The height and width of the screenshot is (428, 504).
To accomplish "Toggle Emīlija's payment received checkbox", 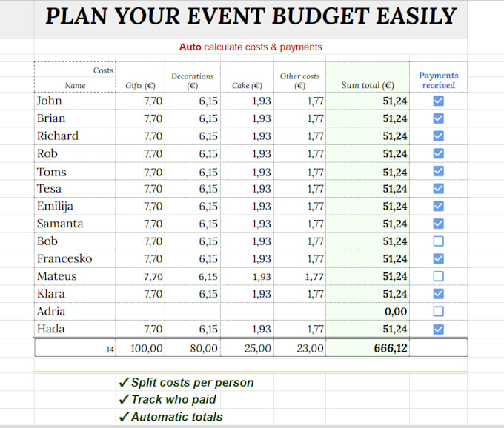I will click(x=439, y=206).
